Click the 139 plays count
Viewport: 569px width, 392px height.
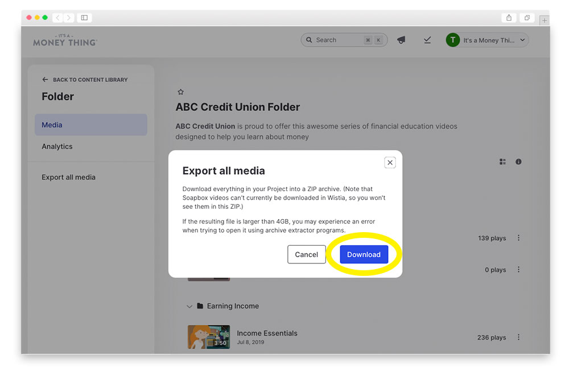[492, 238]
